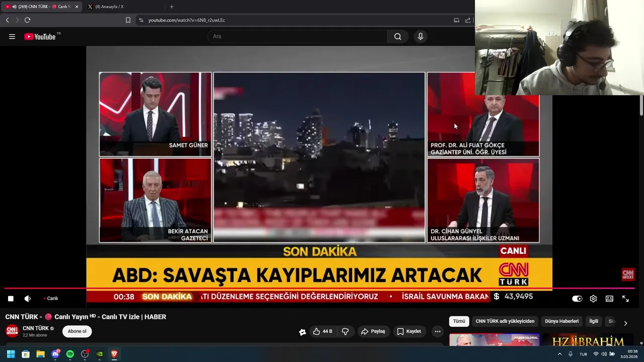Image resolution: width=644 pixels, height=362 pixels.
Task: Click the share icon in address bar
Action: coord(468,20)
